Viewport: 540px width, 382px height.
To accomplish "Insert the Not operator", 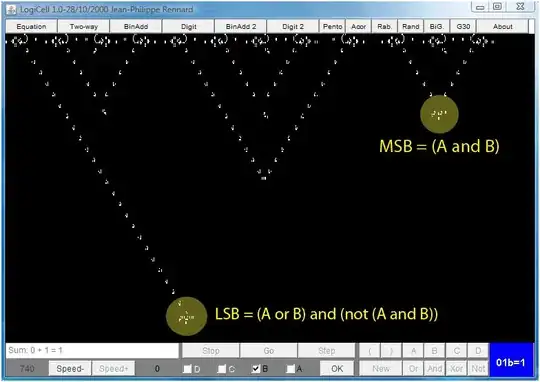I will point(478,369).
